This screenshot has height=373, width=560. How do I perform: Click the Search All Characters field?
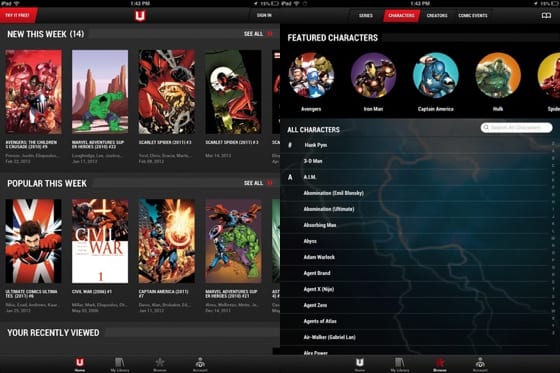click(516, 128)
